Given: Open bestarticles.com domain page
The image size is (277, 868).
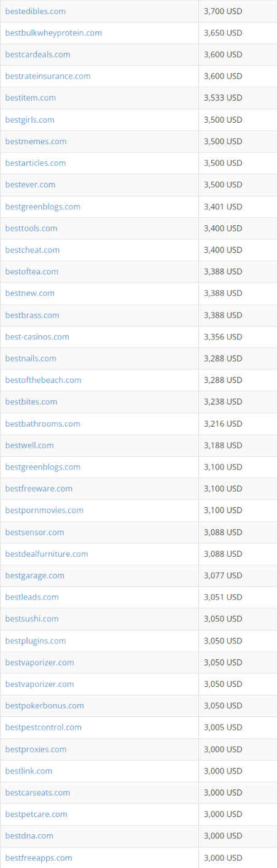Looking at the screenshot, I should (35, 163).
